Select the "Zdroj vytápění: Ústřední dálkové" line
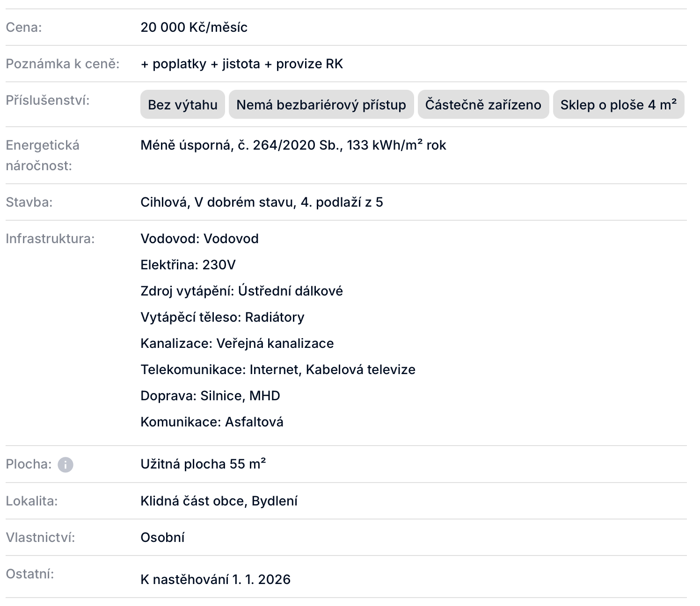This screenshot has height=606, width=700. [x=241, y=291]
